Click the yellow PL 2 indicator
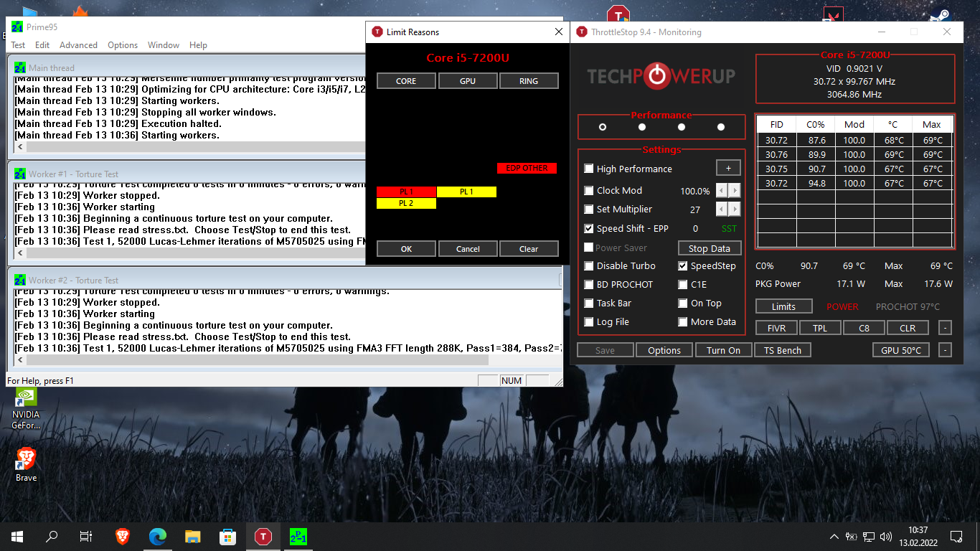The image size is (980, 551). (406, 204)
